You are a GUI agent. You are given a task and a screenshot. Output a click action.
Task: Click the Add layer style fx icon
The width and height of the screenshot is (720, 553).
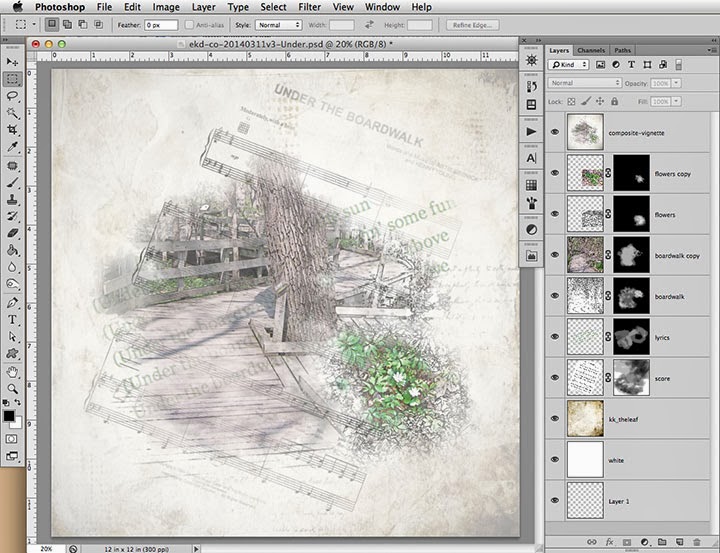(x=609, y=542)
